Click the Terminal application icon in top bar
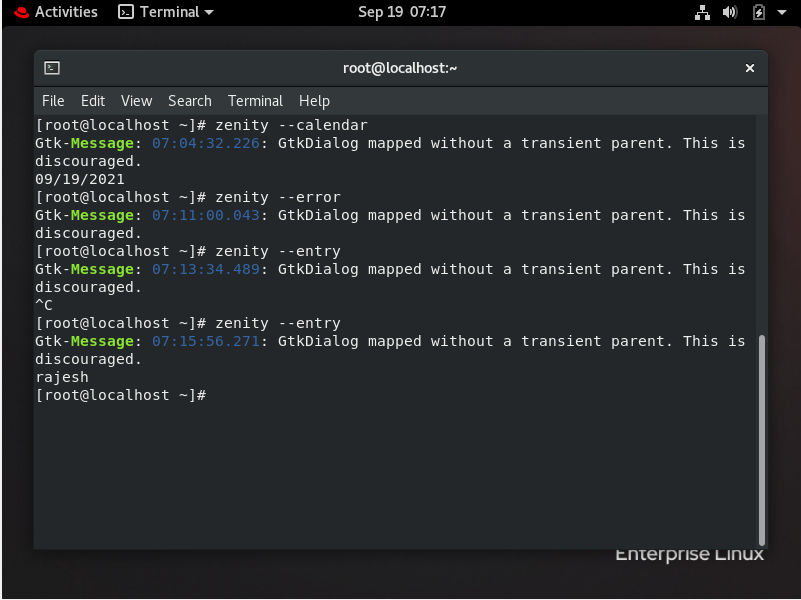This screenshot has height=600, width=801. pos(125,12)
